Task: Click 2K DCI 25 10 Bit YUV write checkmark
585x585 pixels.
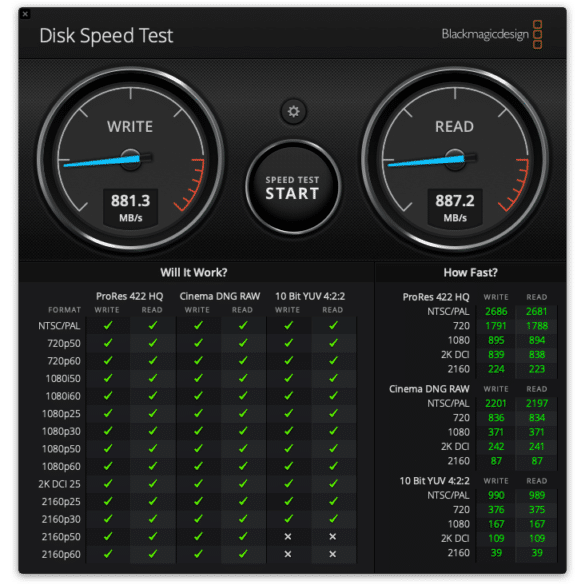Action: point(288,484)
